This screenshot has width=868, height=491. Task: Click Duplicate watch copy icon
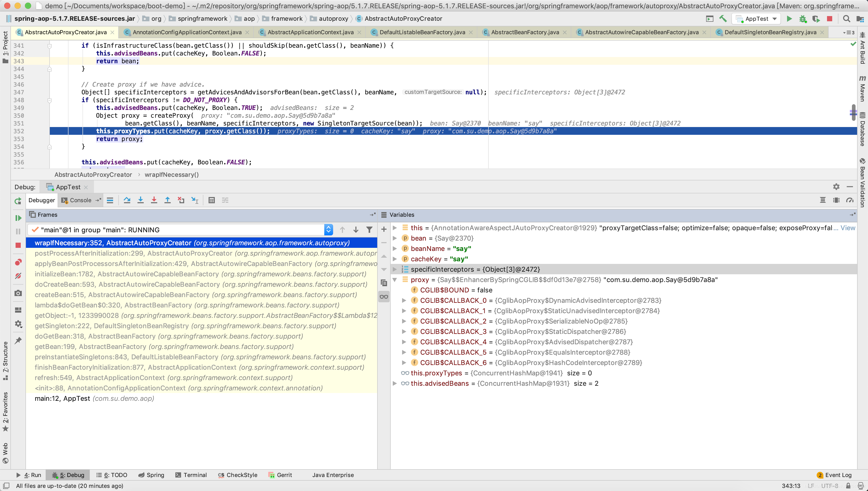click(384, 283)
